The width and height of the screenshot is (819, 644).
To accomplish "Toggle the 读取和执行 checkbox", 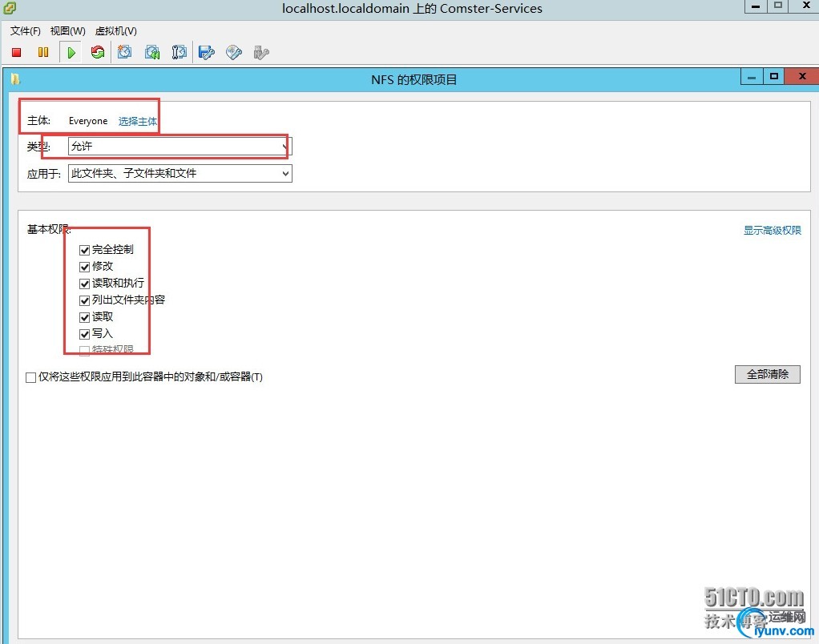I will (85, 284).
